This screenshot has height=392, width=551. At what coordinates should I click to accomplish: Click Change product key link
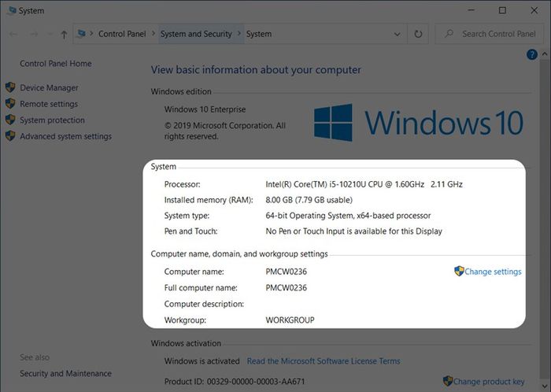pyautogui.click(x=489, y=382)
